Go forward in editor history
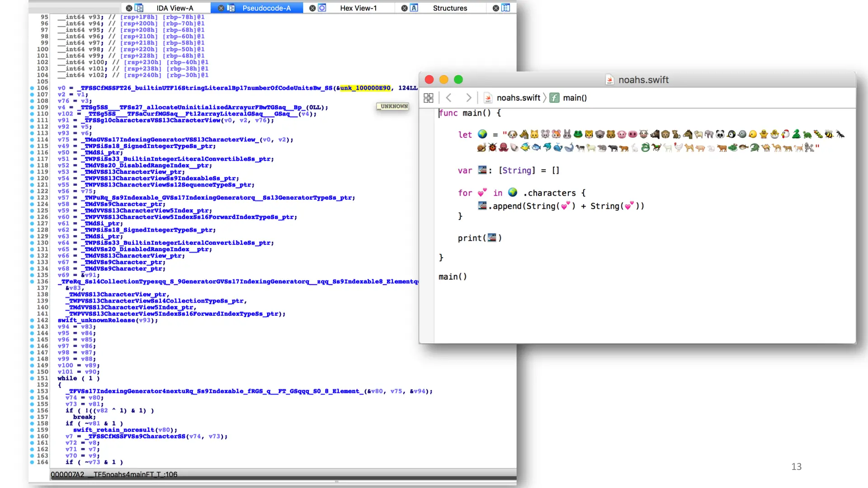Viewport: 868px width, 488px height. (x=468, y=98)
